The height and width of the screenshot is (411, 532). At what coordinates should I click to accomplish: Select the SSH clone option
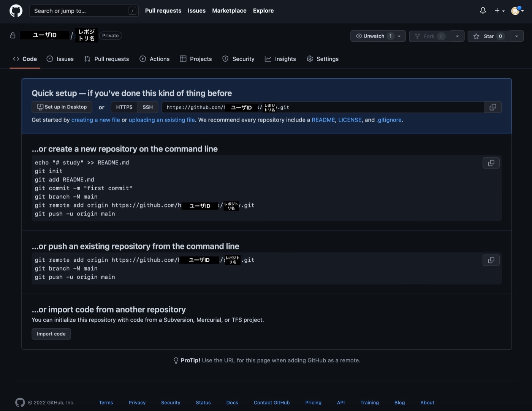(148, 107)
